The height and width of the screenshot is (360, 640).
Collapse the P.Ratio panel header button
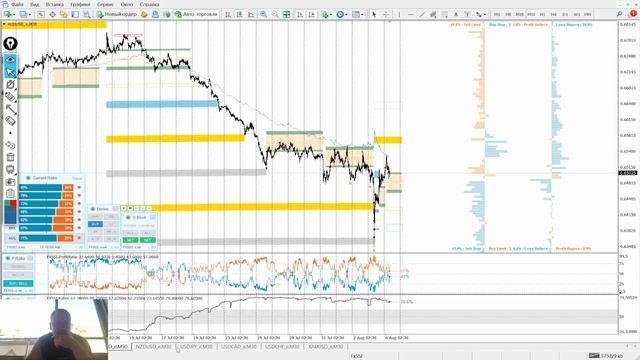(30, 258)
